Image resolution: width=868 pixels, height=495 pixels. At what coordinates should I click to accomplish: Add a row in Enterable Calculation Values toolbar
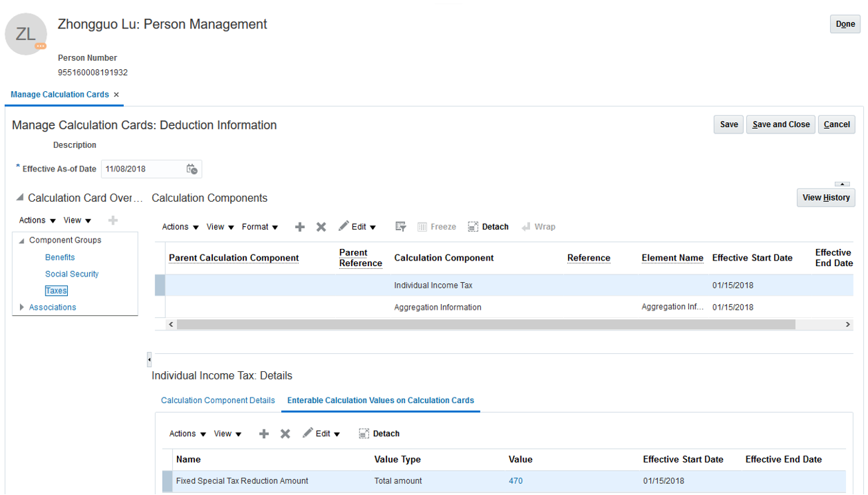coord(263,434)
